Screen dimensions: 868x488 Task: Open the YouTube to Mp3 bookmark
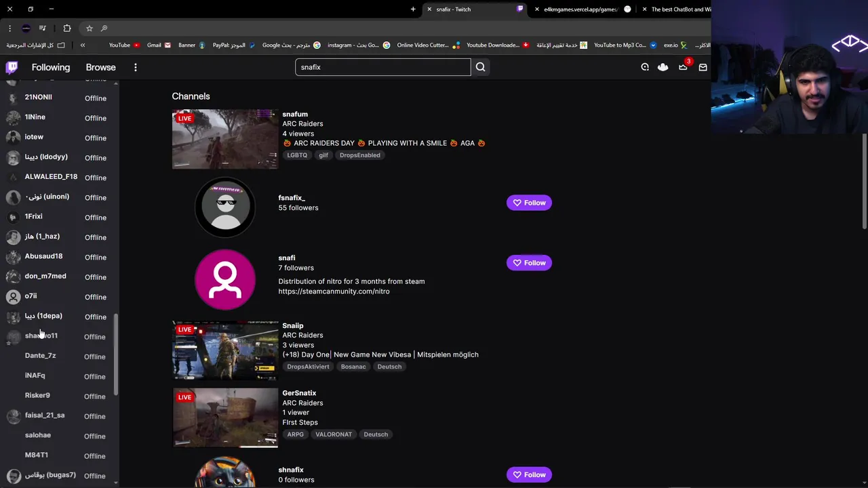click(625, 45)
